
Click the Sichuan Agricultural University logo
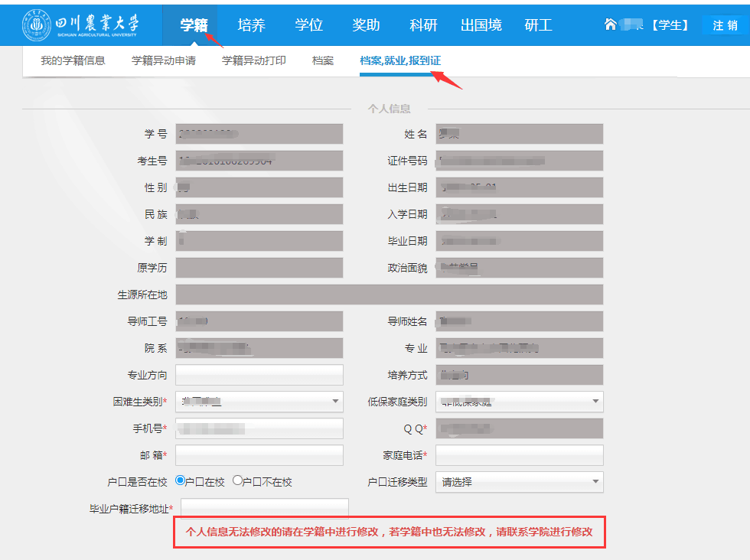point(81,25)
